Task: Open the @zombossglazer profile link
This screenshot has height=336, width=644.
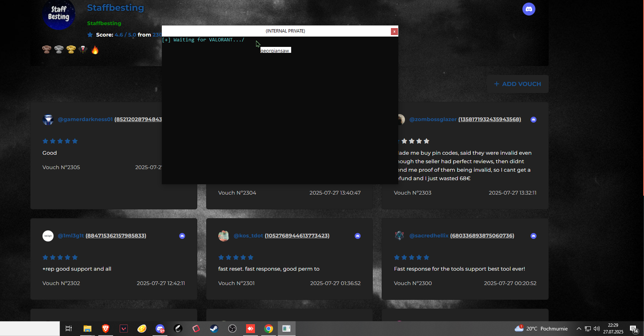Action: 433,119
